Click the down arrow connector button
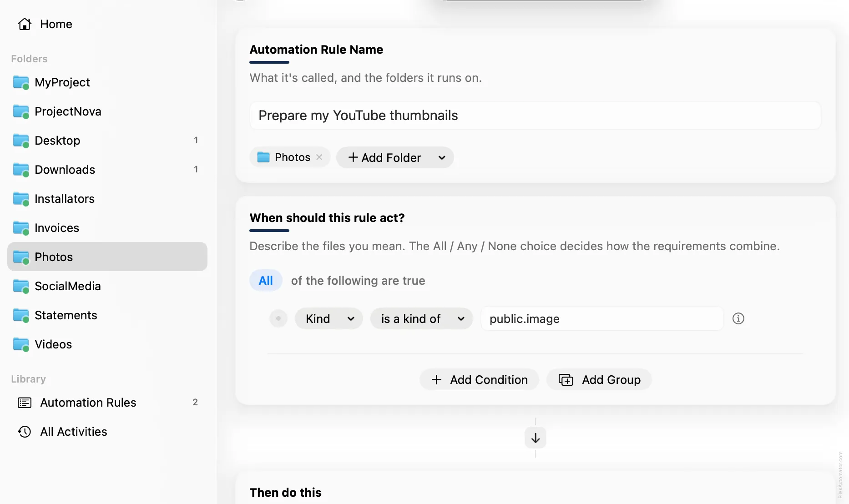849x504 pixels. click(536, 438)
